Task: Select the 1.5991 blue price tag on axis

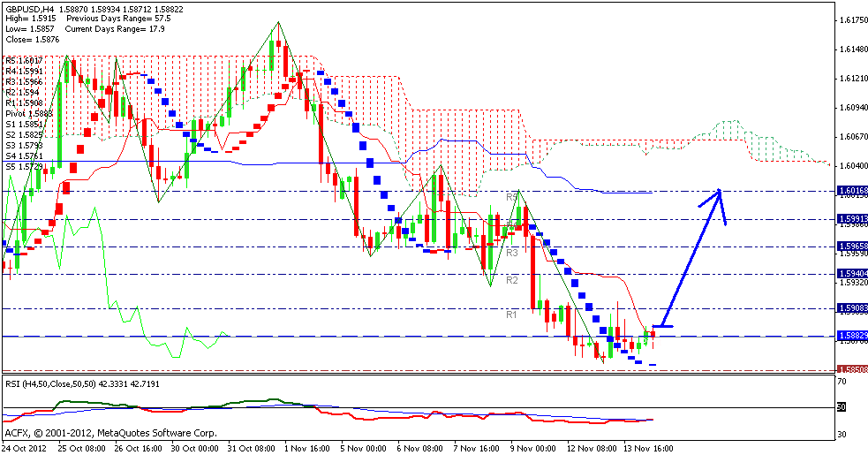Action: coord(851,218)
